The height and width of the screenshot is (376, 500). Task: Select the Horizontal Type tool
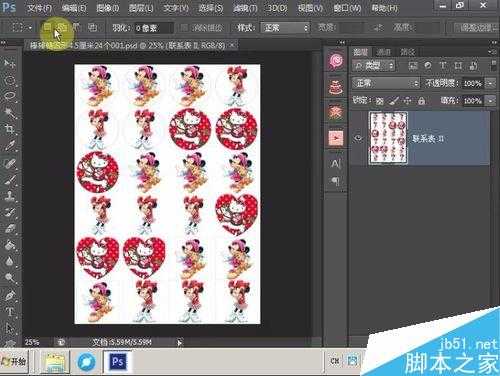9,312
